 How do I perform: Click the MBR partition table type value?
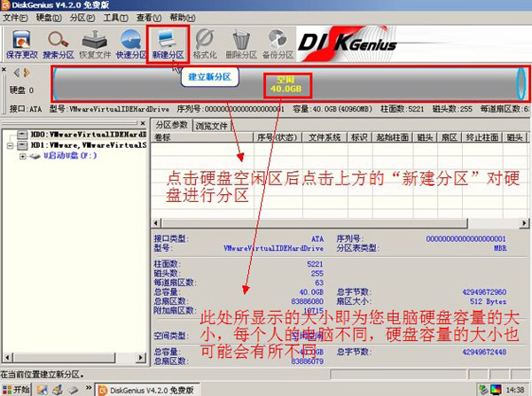pos(500,248)
